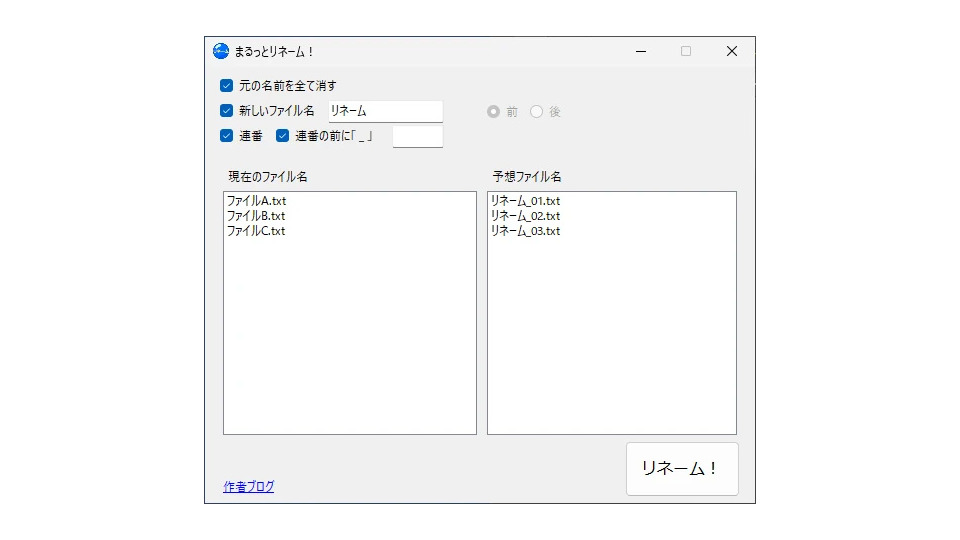Select ファイルB.txt in current file list

point(256,216)
